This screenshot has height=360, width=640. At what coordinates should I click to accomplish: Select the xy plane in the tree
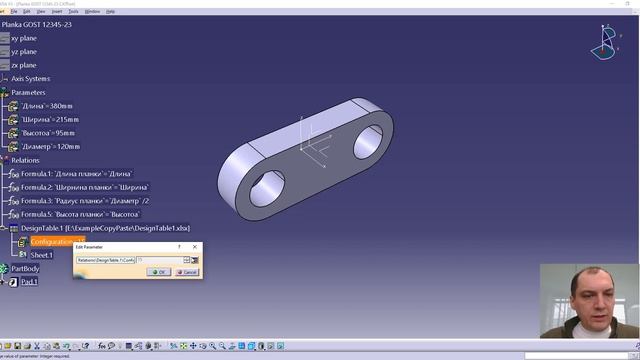coord(24,38)
